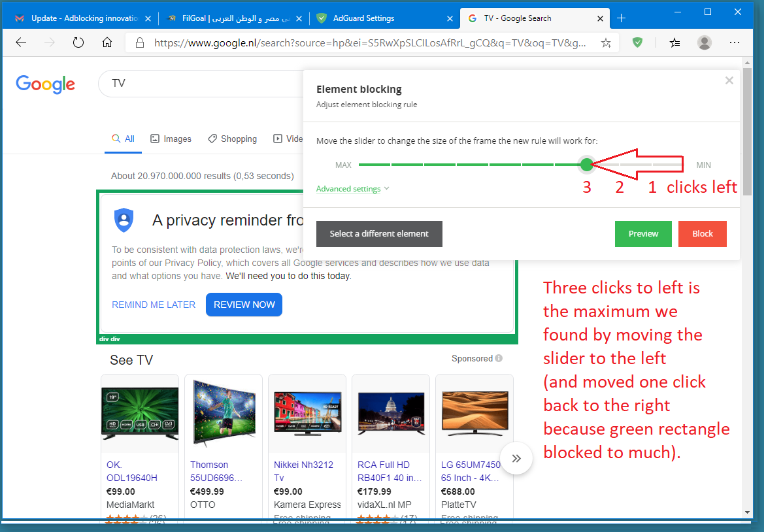Open the Thomson 55UD6696 product link
Image resolution: width=766 pixels, height=532 pixels.
click(x=216, y=471)
